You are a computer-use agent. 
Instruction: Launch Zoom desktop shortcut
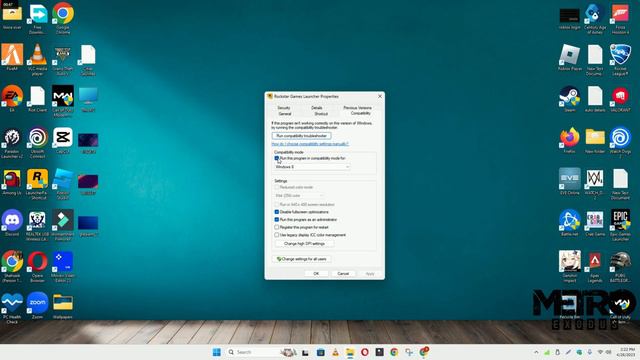coord(37,305)
